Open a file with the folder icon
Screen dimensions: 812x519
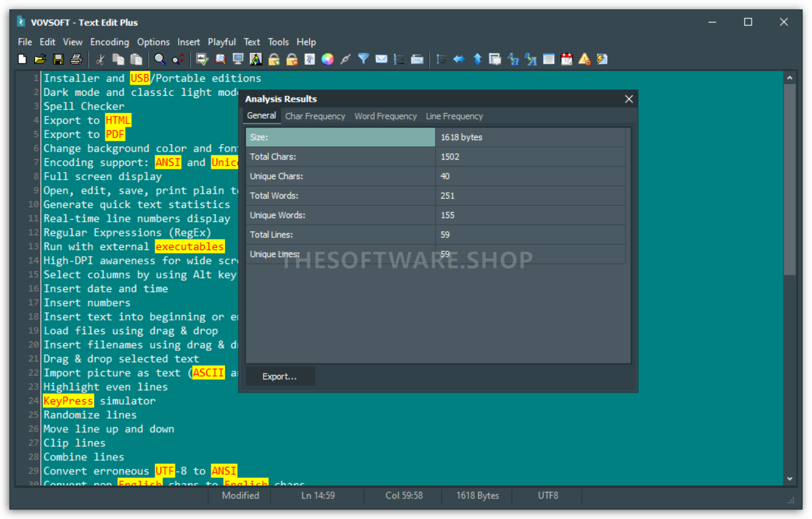[x=40, y=59]
